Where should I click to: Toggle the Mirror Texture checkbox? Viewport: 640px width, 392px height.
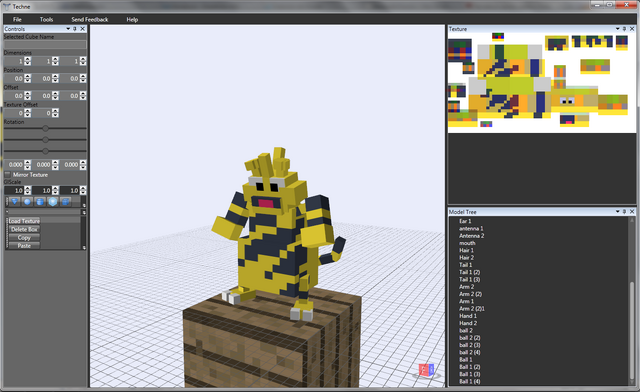(7, 175)
